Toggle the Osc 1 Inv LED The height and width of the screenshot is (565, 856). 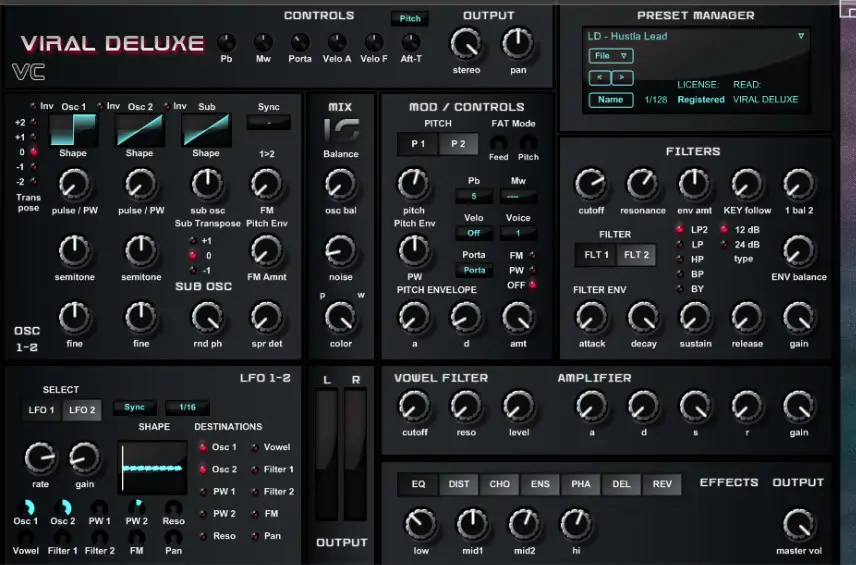coord(33,106)
